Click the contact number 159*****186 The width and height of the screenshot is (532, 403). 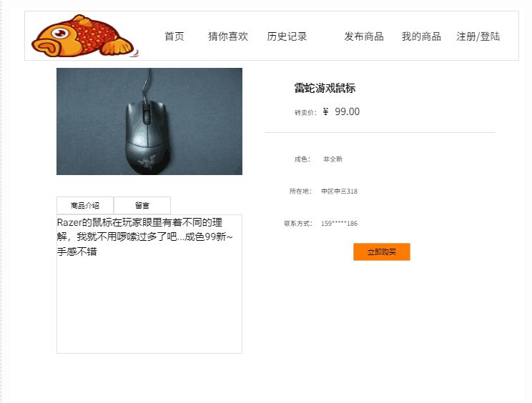(339, 224)
